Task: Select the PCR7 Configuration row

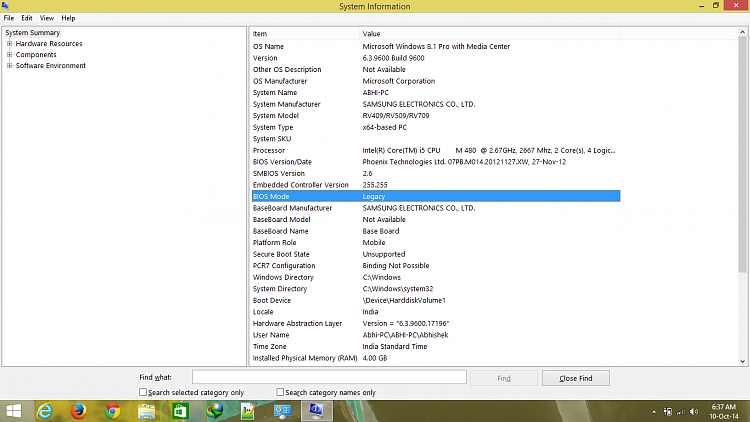Action: 436,266
